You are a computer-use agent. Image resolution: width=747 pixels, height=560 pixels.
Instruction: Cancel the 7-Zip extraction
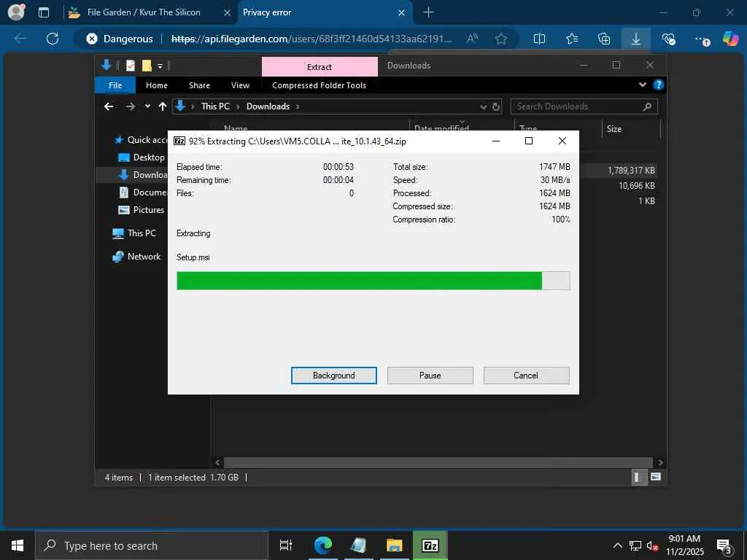[526, 376]
